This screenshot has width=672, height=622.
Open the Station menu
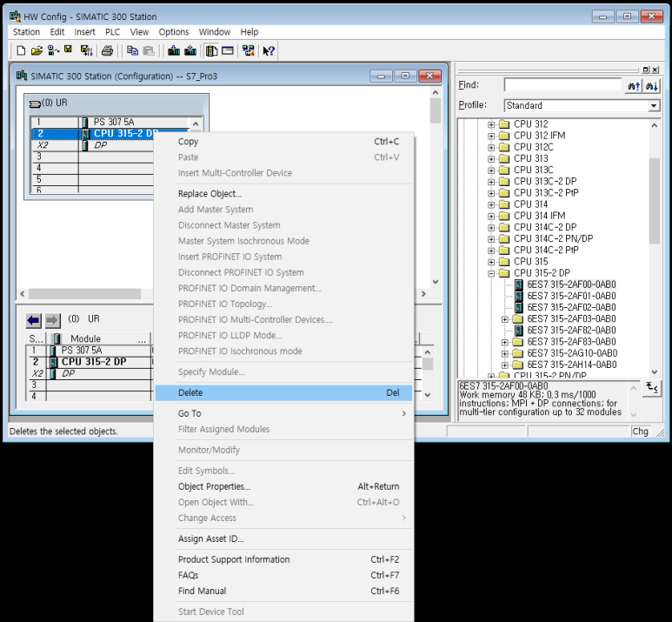click(26, 32)
